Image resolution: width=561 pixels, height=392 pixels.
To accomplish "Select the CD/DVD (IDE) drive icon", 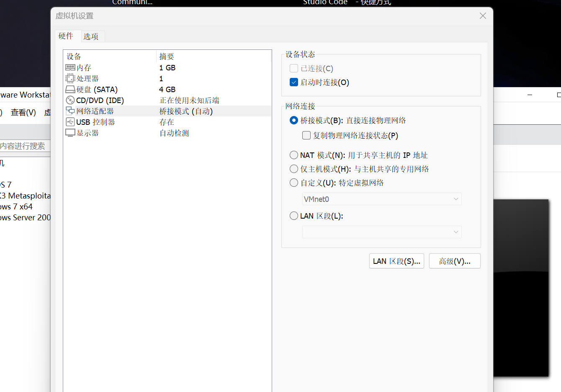I will [x=70, y=100].
